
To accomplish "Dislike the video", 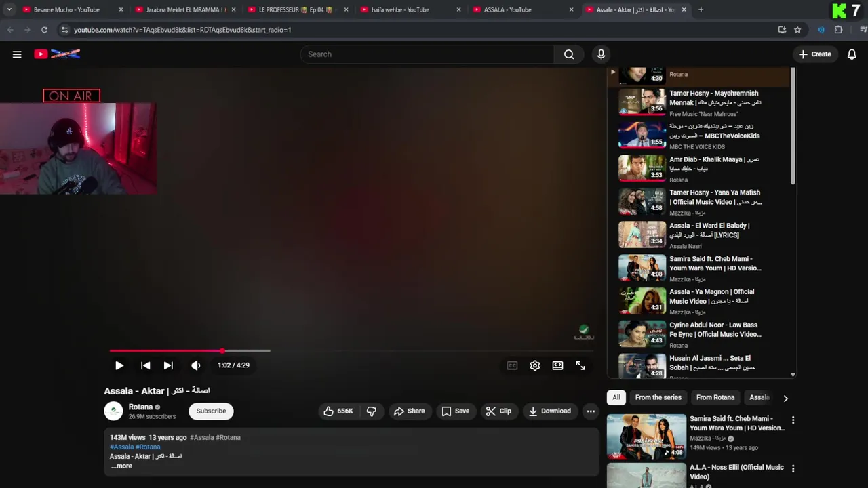I will [x=372, y=411].
